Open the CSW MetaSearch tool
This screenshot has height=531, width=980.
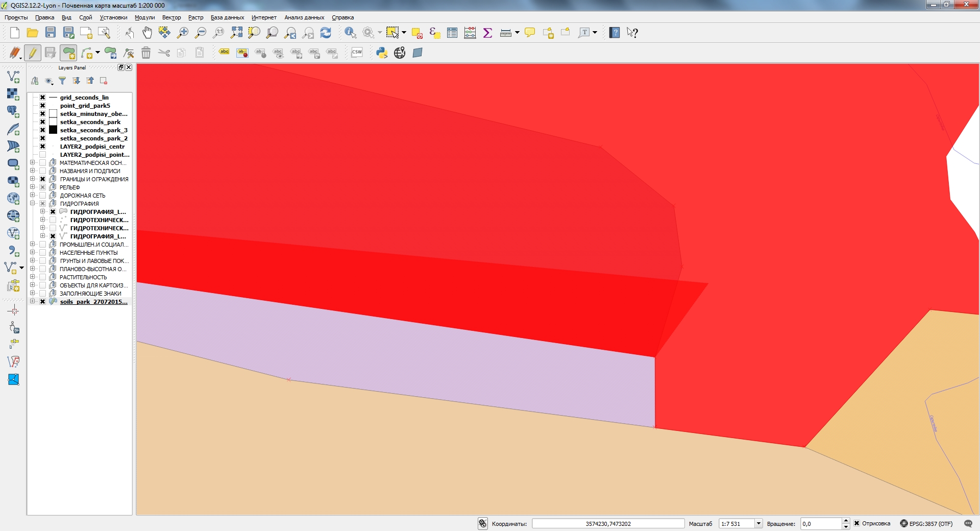pyautogui.click(x=357, y=52)
